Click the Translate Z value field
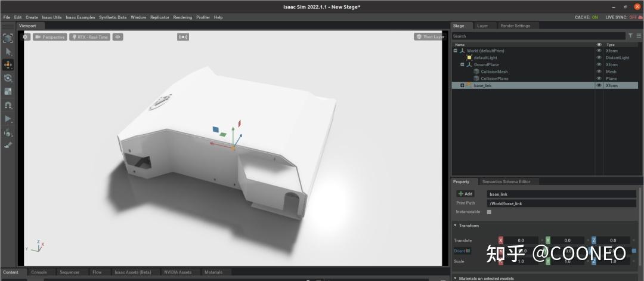The width and height of the screenshot is (644, 281). [613, 240]
